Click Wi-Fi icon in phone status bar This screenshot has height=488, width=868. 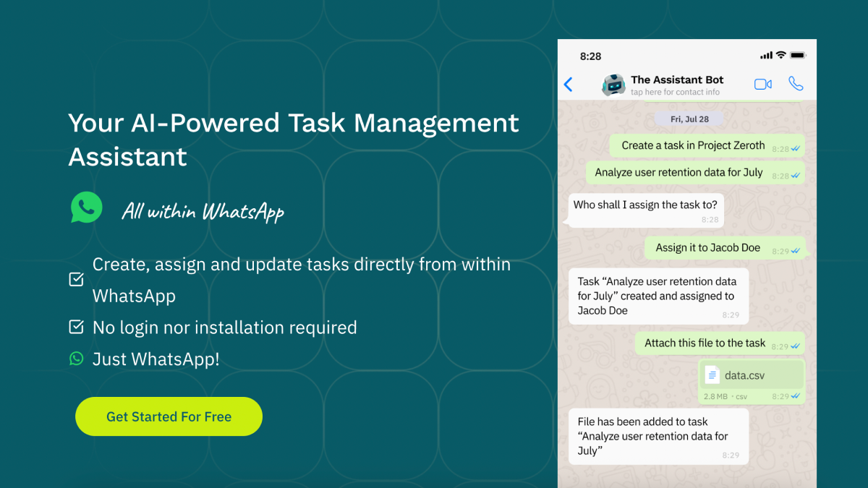pos(781,56)
